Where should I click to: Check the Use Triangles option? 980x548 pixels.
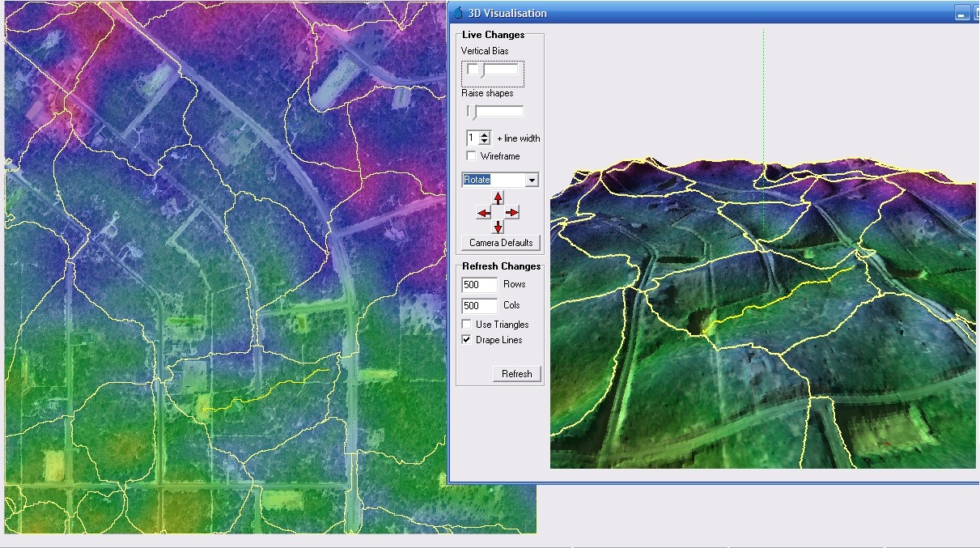[467, 325]
